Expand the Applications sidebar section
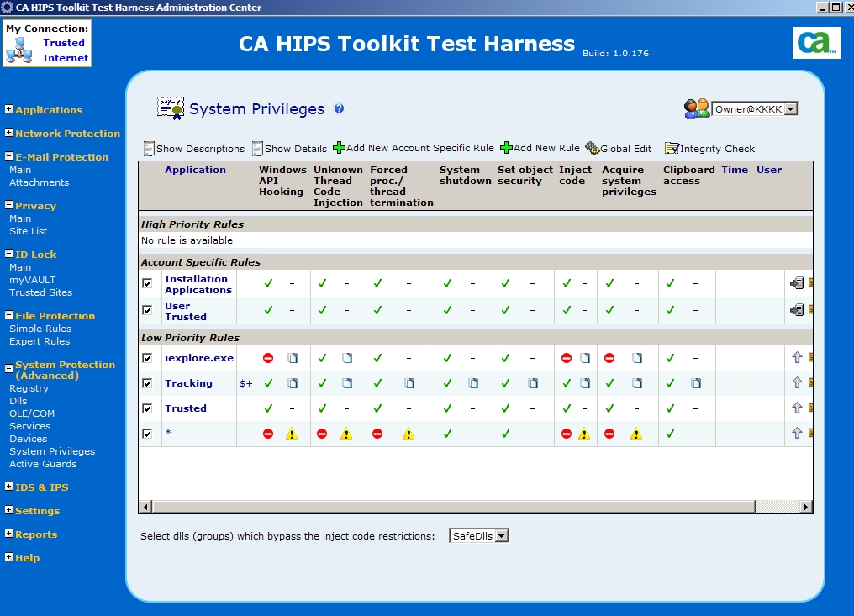 point(8,109)
